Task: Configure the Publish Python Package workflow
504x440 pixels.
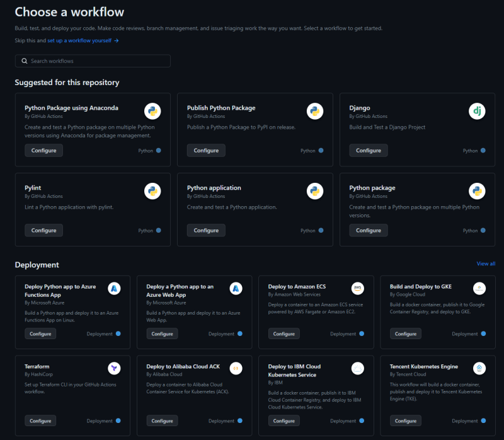Action: click(206, 151)
